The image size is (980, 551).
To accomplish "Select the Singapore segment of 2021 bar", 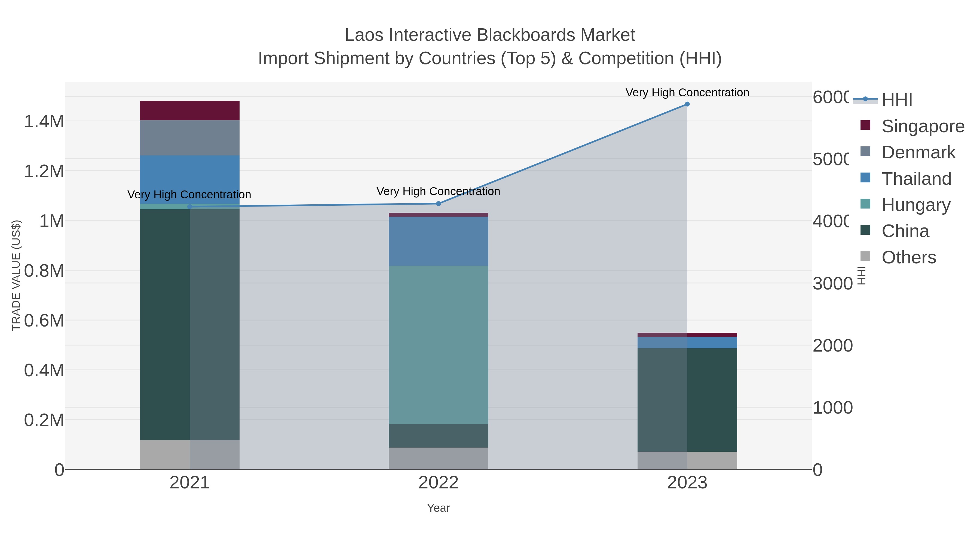I will (190, 111).
